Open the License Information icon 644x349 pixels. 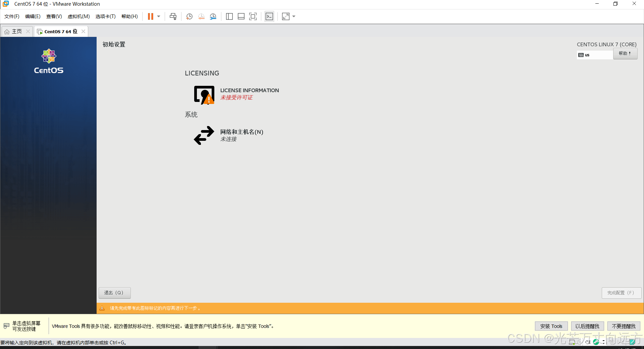[204, 95]
